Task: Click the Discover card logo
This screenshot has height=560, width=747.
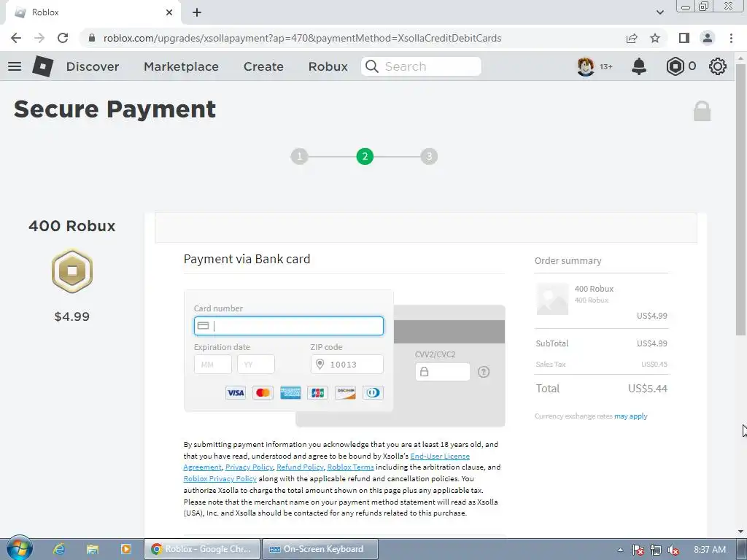Action: point(345,393)
